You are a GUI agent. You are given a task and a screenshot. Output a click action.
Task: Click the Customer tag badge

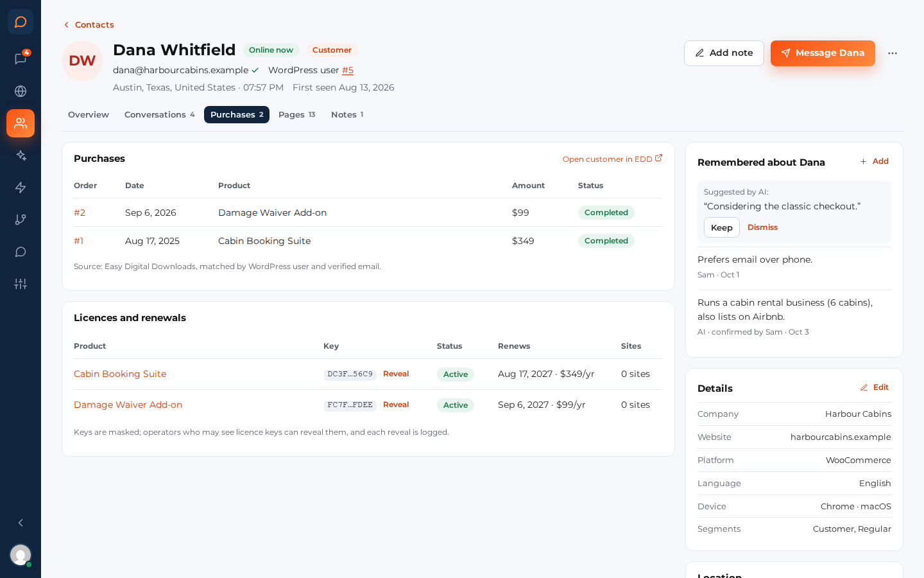point(332,50)
